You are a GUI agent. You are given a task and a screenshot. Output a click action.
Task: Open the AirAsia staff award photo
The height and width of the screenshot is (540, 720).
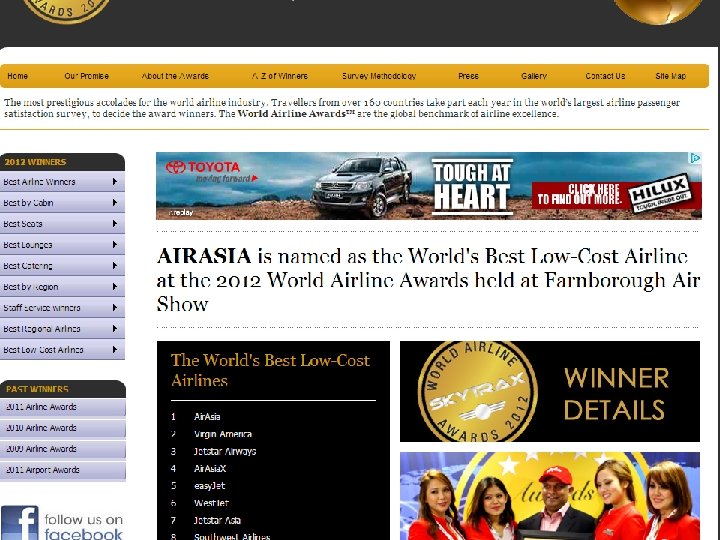point(550,496)
